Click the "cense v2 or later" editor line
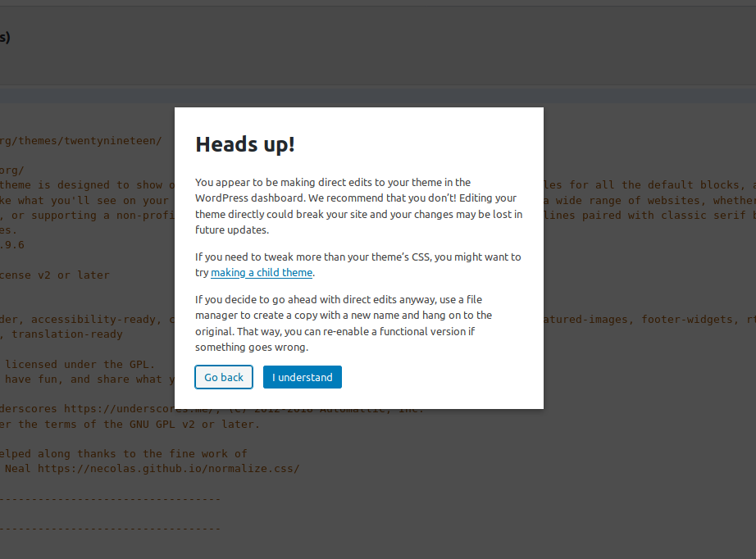Viewport: 756px width, 559px height. tap(55, 275)
